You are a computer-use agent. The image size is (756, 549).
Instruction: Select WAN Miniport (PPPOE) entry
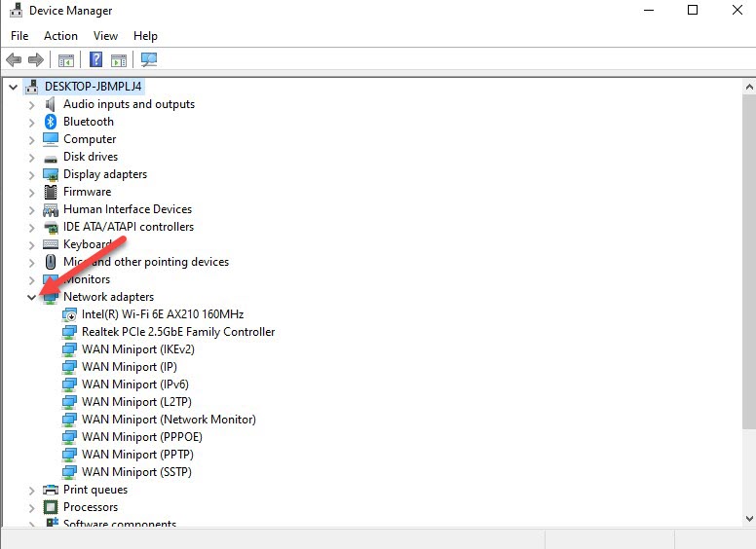point(142,437)
